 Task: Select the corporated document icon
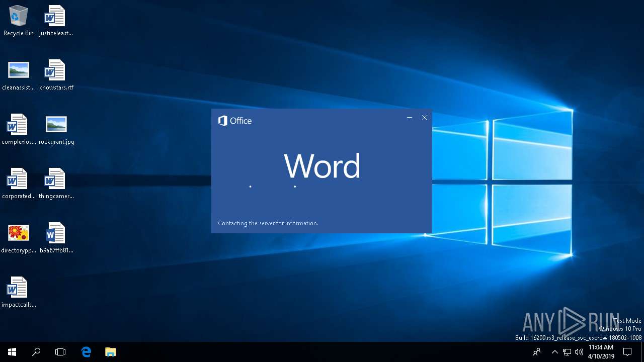tap(19, 184)
